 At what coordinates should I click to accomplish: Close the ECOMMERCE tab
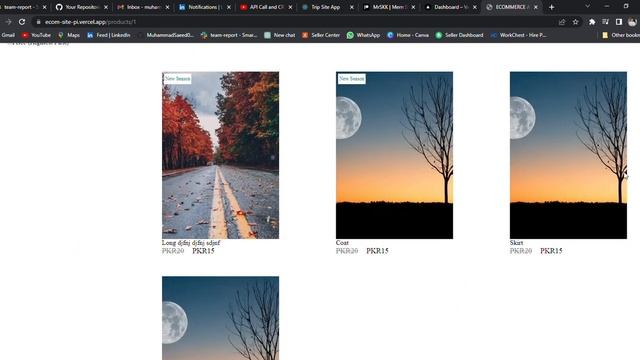[x=536, y=7]
